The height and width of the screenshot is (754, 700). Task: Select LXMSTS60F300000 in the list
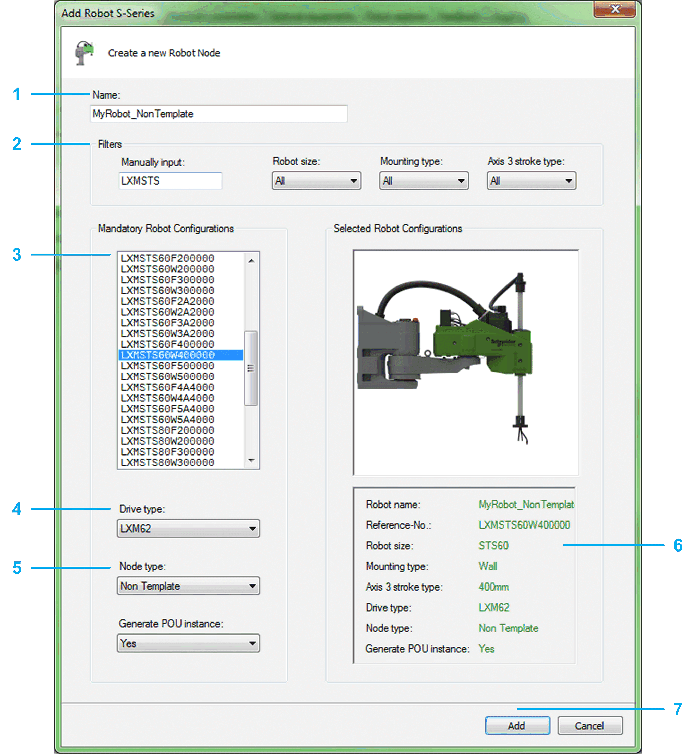click(x=181, y=280)
